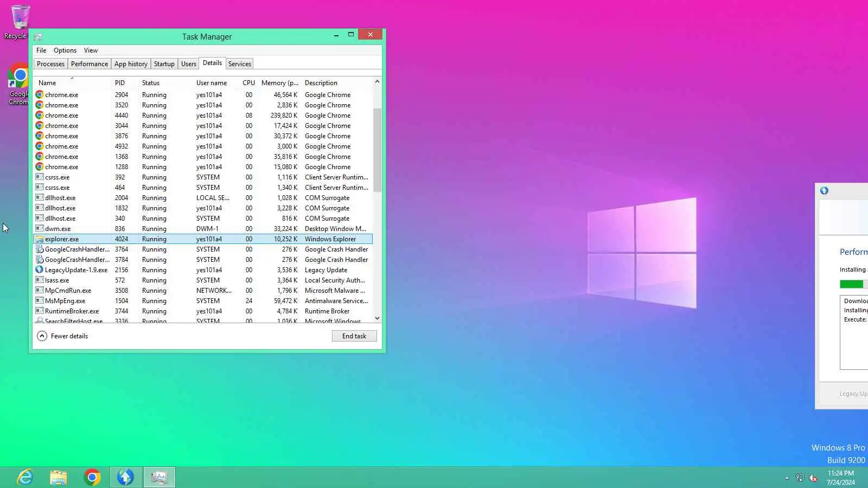The image size is (868, 488).
Task: Click the Chrome icon for PID 2904 row
Action: click(x=40, y=95)
